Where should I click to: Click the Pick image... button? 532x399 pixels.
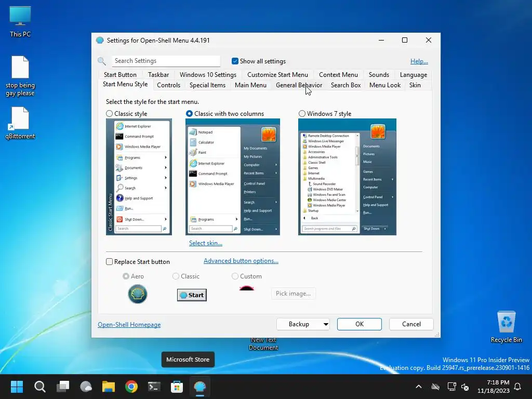coord(293,294)
